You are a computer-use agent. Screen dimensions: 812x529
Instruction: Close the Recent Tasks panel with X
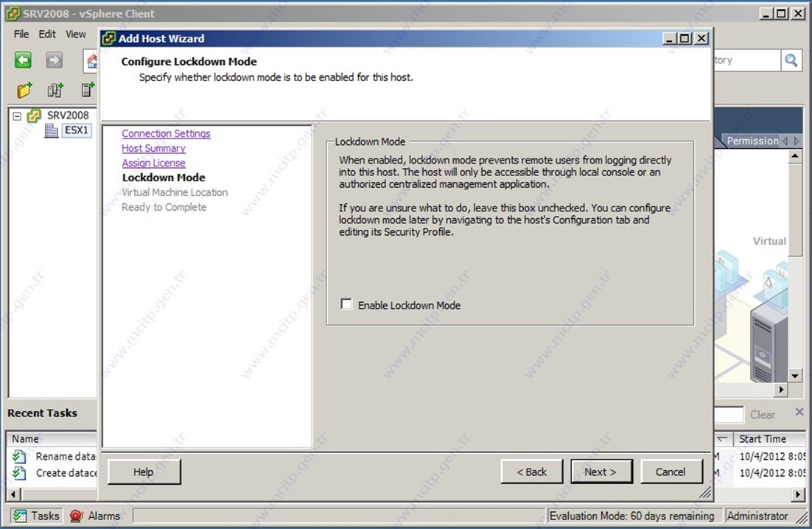(799, 412)
